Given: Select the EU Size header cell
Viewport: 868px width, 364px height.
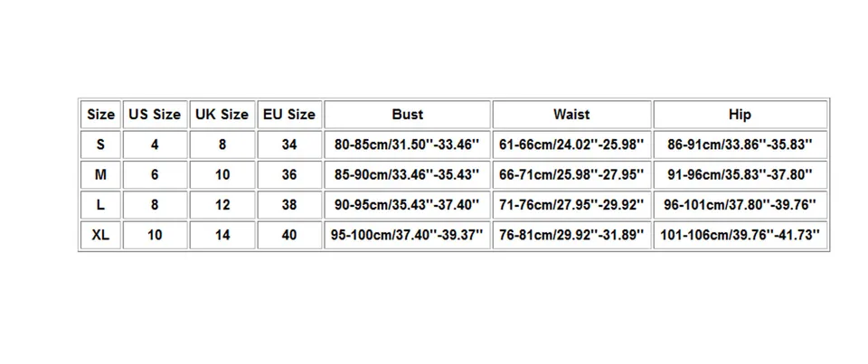Looking at the screenshot, I should click(x=289, y=115).
